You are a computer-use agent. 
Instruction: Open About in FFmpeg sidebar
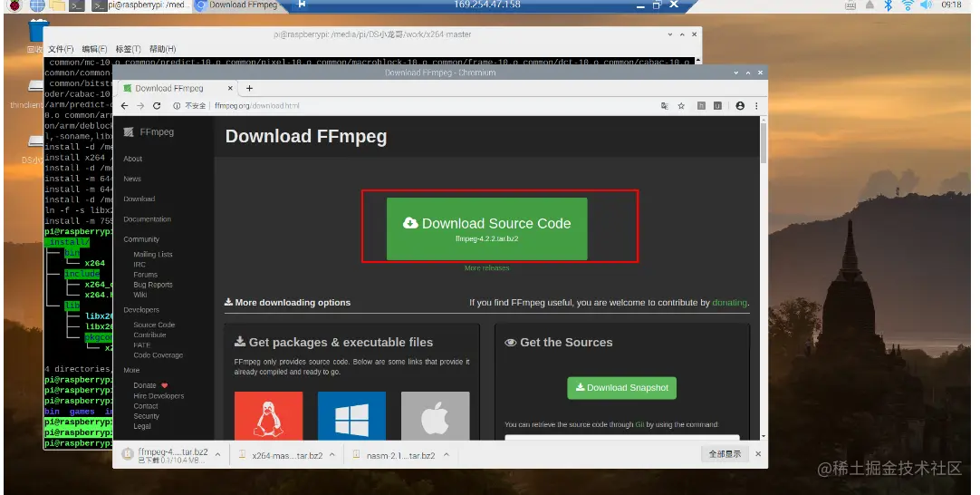click(132, 159)
